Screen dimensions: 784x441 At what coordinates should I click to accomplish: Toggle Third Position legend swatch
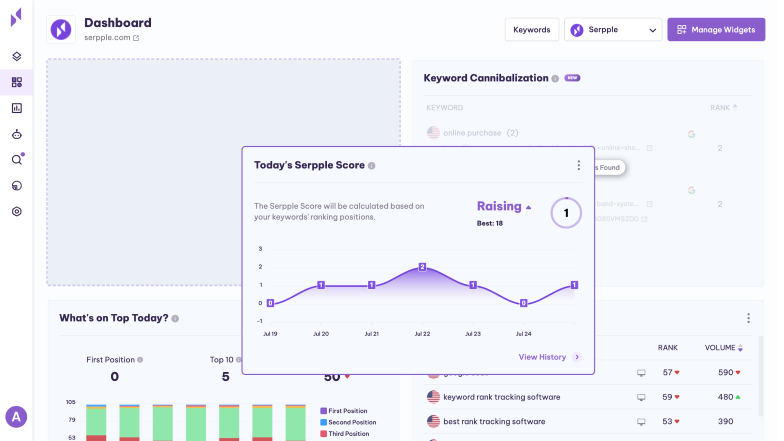click(323, 434)
